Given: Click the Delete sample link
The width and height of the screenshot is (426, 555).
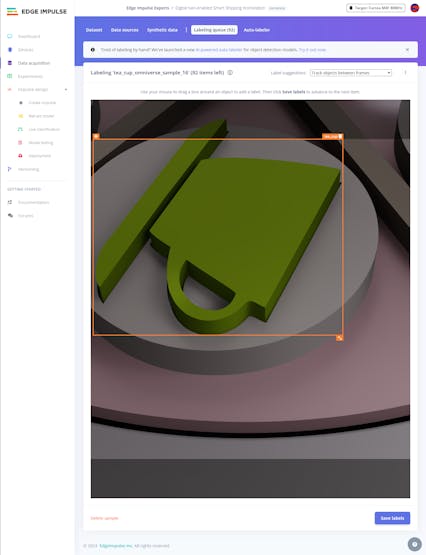Looking at the screenshot, I should coord(104,518).
